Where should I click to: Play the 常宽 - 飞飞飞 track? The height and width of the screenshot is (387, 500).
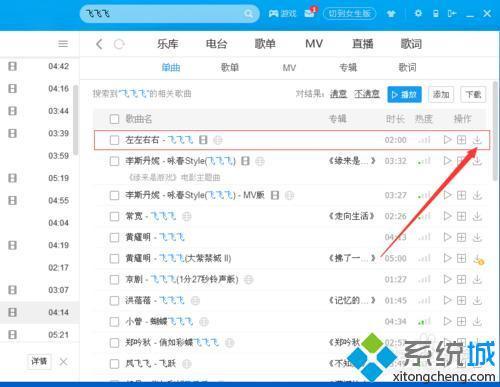coord(447,216)
